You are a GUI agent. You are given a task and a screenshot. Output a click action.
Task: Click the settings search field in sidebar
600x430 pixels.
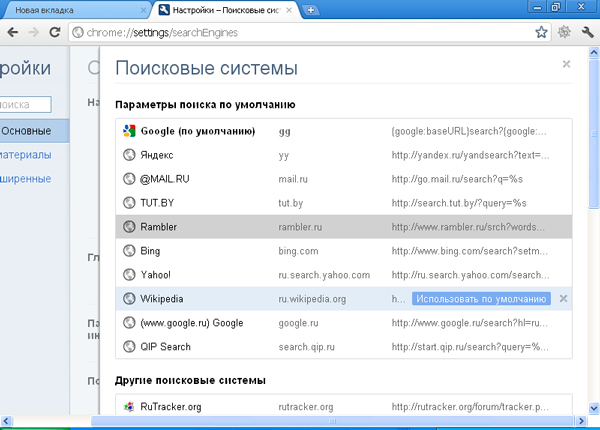point(25,104)
